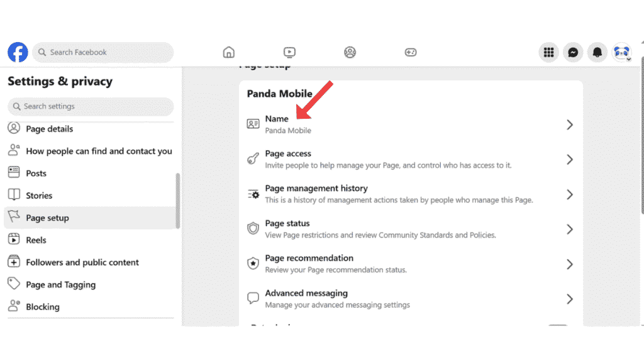Click the Name row ID card icon
The image size is (644, 362).
(x=253, y=124)
